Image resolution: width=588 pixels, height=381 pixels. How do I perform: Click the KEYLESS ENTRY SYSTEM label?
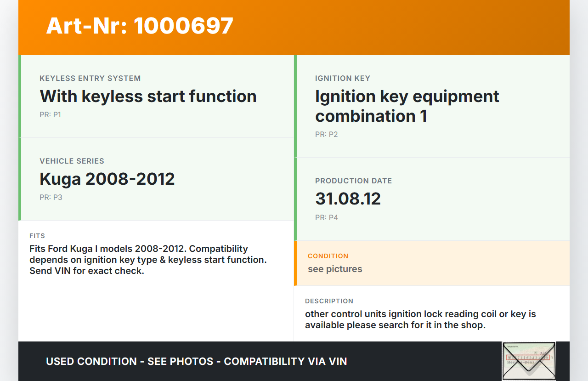(x=90, y=79)
